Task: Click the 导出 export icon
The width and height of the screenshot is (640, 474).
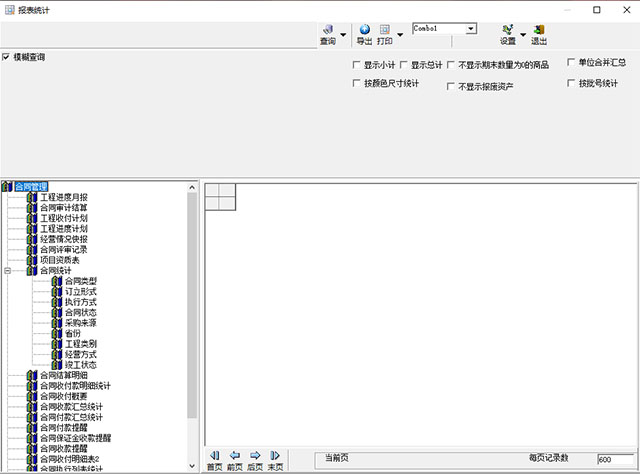Action: 364,35
